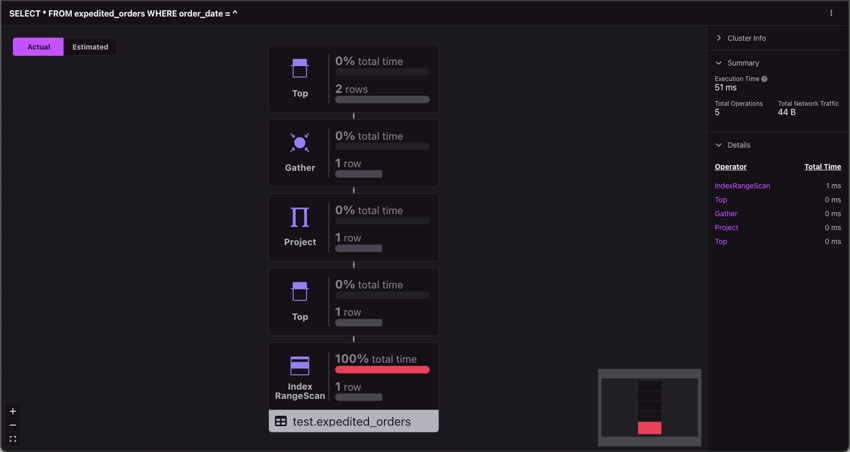The image size is (850, 452).
Task: Switch to the Actual plan view
Action: [x=38, y=47]
